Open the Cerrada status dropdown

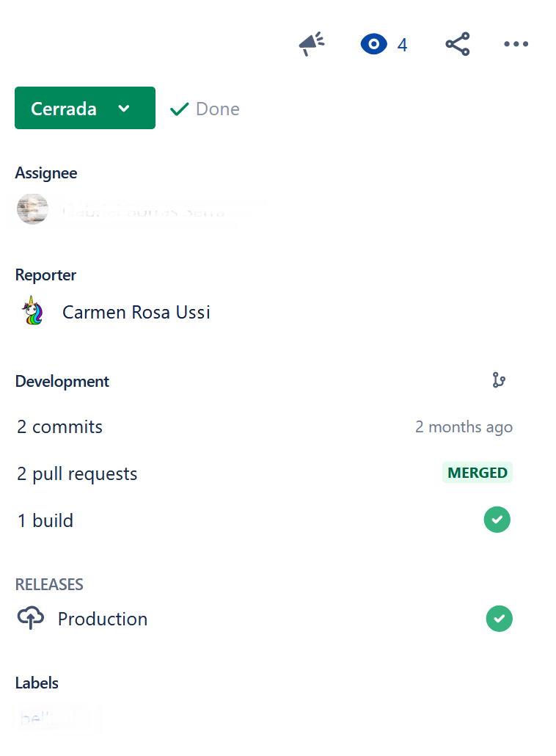click(x=84, y=108)
